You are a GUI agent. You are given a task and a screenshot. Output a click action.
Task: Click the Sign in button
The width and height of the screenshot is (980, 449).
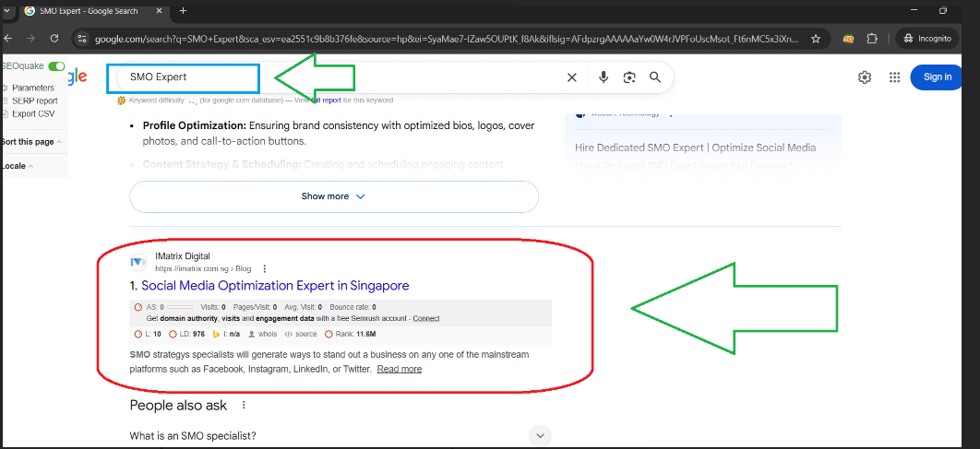pos(937,77)
